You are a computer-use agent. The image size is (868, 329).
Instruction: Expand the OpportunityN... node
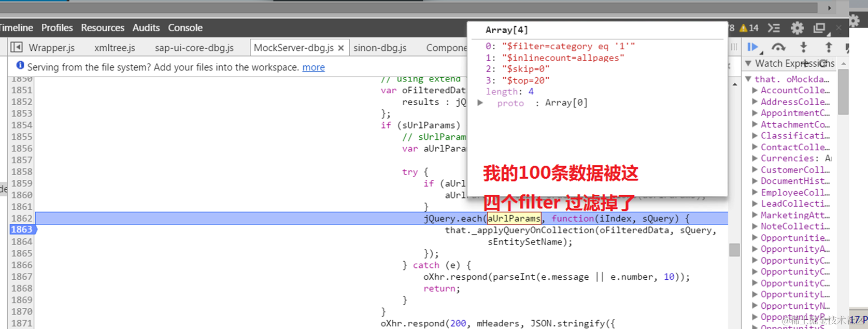click(x=755, y=306)
